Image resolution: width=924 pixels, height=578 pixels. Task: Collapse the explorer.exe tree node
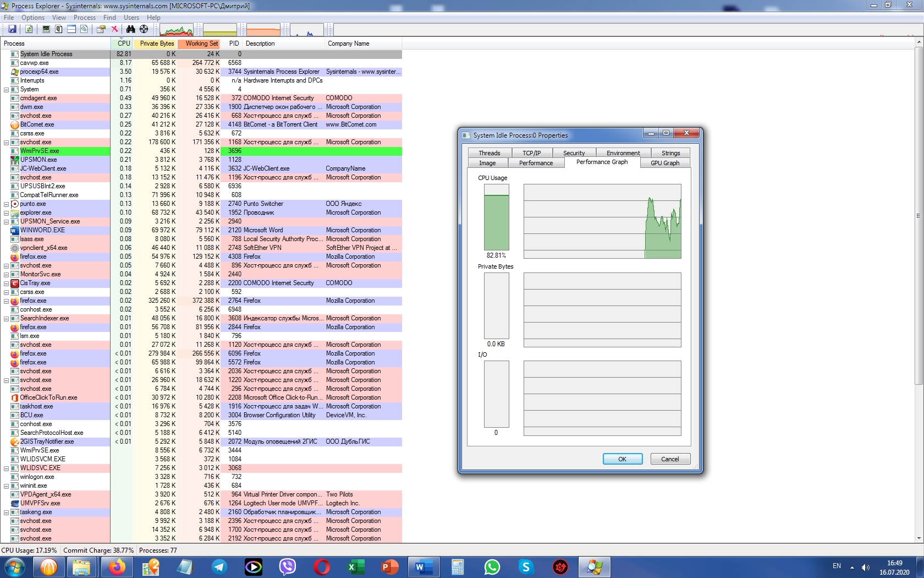pos(6,213)
